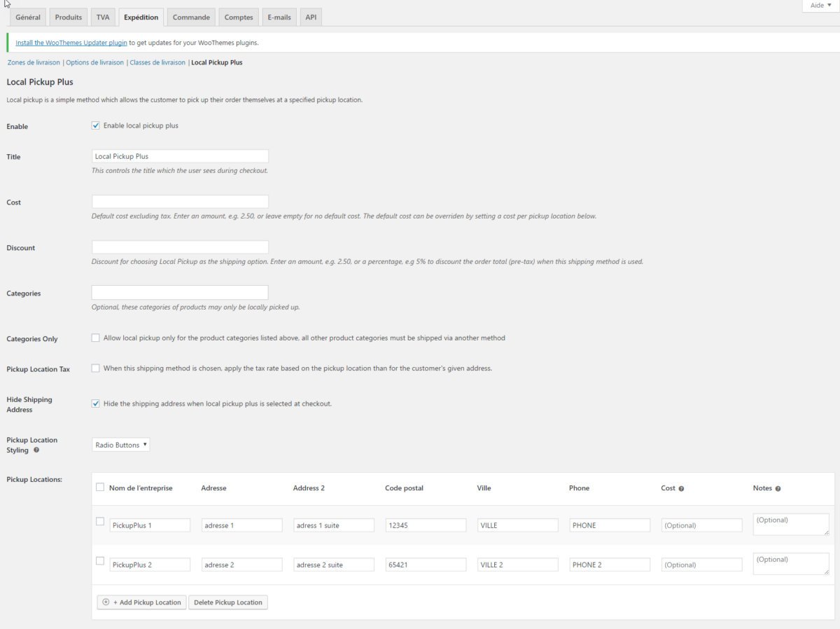Click the Cost column help icon

681,488
